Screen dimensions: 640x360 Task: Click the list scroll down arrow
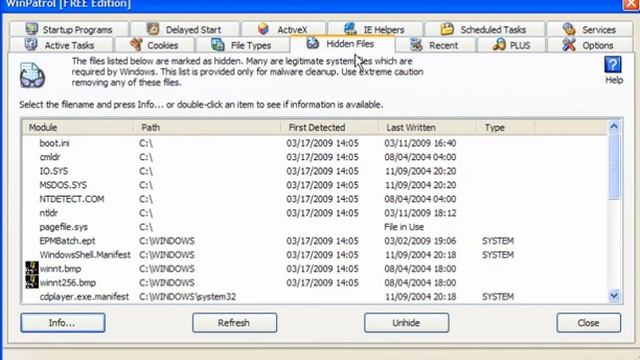(x=614, y=295)
